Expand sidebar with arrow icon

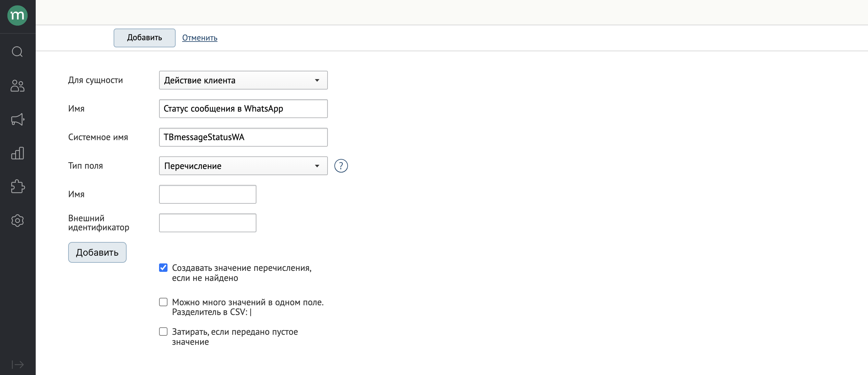coord(18,365)
